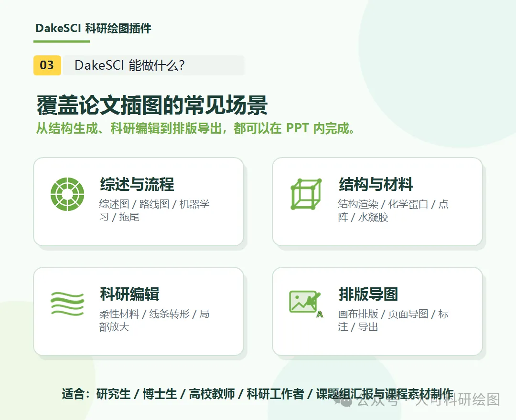The image size is (516, 420).
Task: Click the description 综述图 / 路线图 / 机器学习 / 拖尾
Action: pos(154,210)
